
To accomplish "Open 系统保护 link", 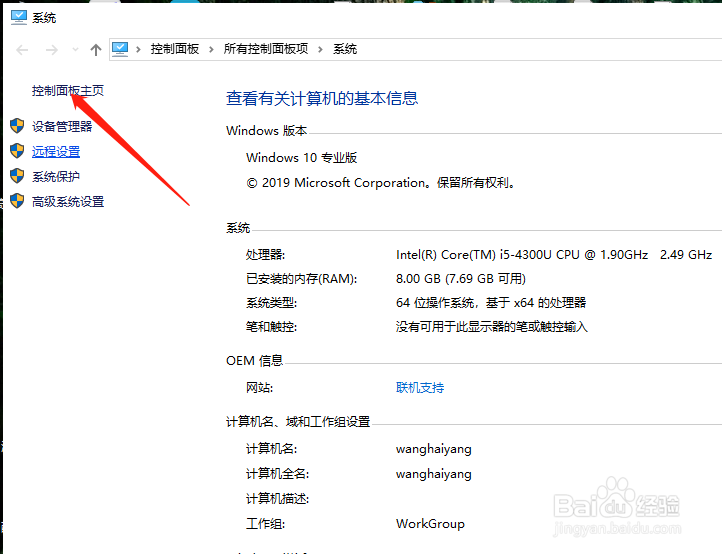I will click(56, 176).
